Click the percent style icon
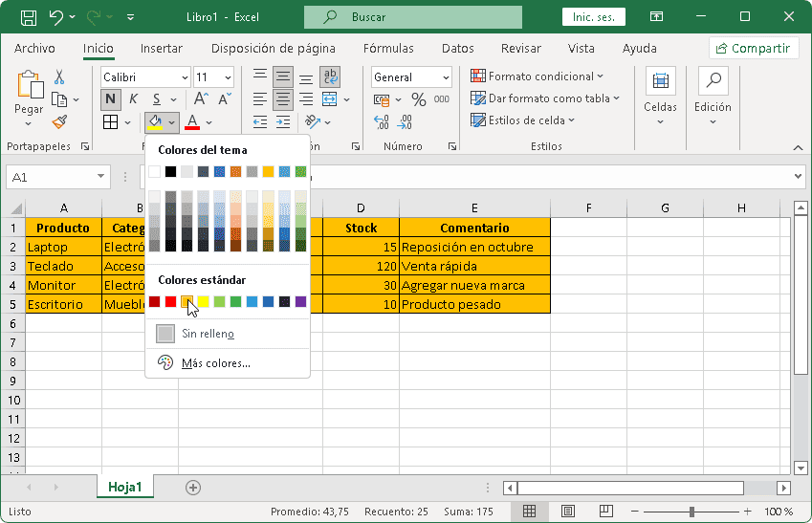The height and width of the screenshot is (523, 812). (418, 99)
